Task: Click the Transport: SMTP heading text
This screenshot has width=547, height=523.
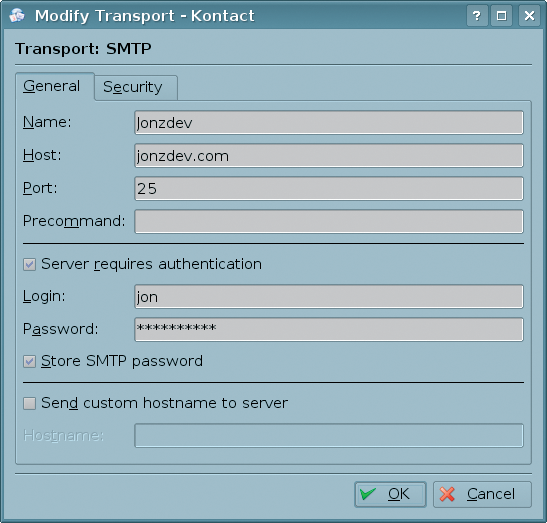Action: [x=83, y=49]
